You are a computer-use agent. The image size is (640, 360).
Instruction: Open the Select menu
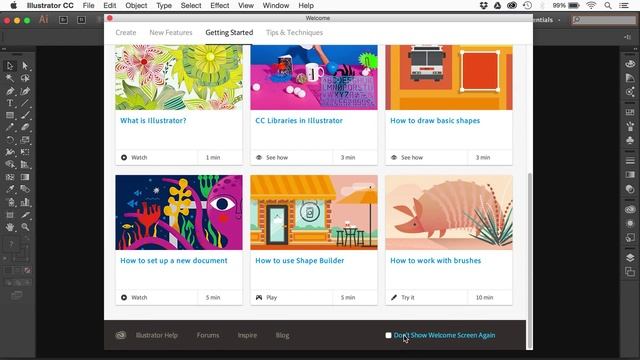(191, 6)
